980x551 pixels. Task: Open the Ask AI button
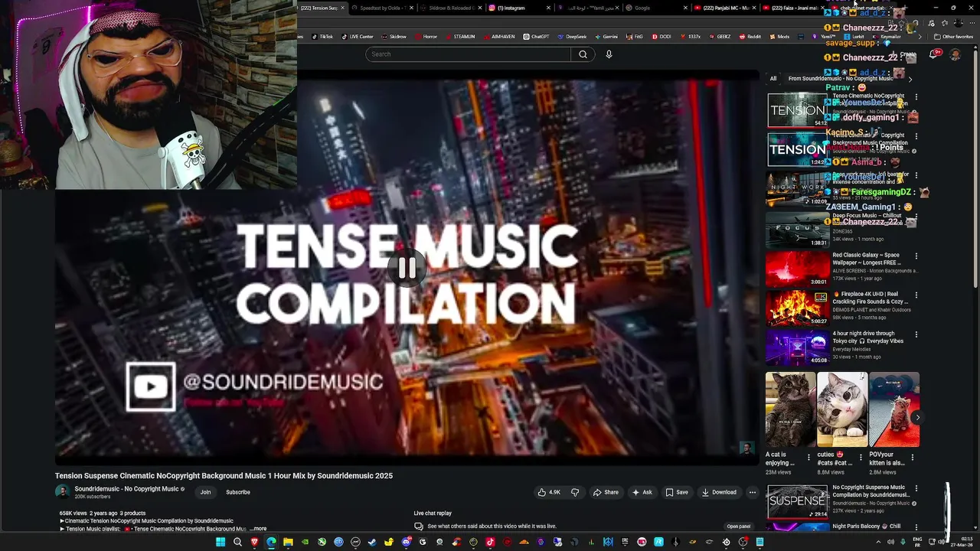tap(642, 492)
